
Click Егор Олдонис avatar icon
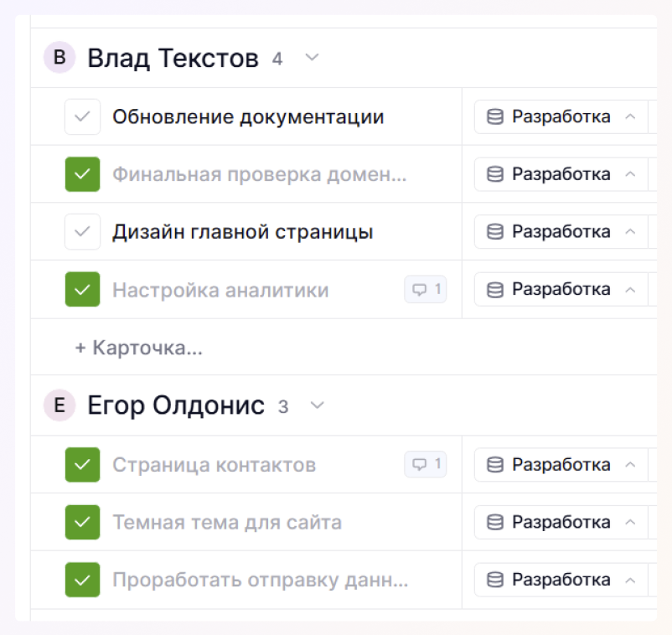coord(59,405)
